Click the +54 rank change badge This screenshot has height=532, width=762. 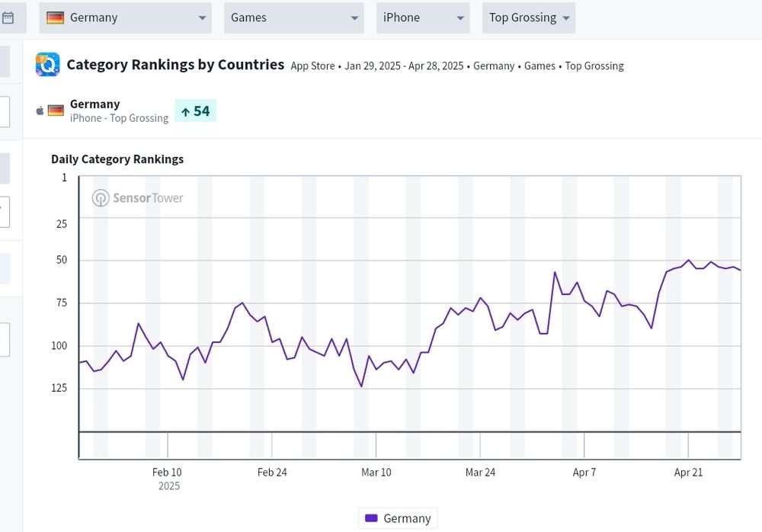[195, 111]
